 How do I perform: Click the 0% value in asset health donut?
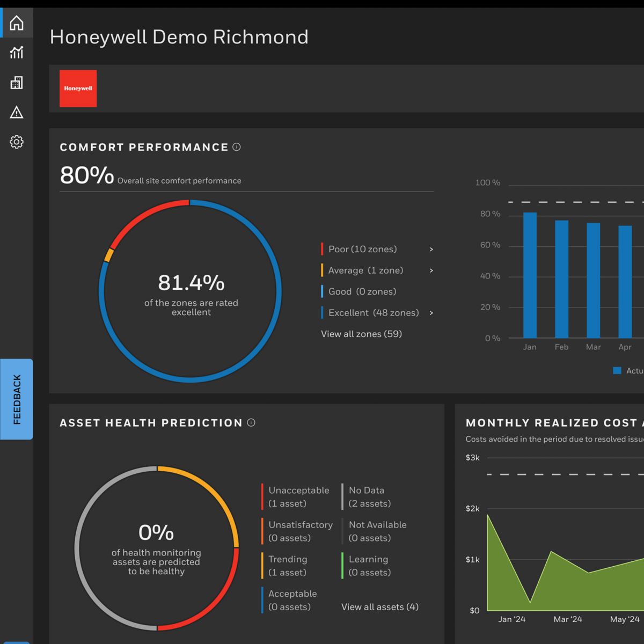click(156, 533)
